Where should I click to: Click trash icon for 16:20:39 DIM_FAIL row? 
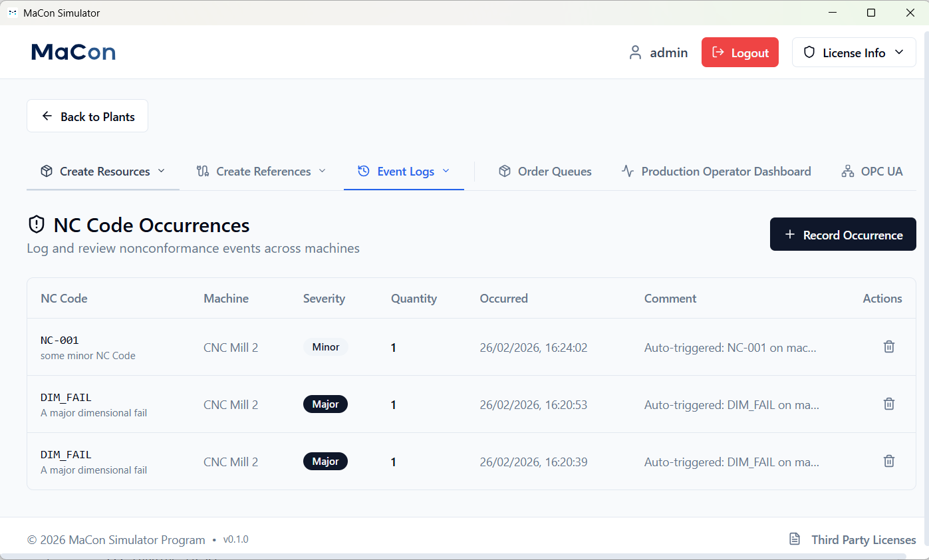888,461
